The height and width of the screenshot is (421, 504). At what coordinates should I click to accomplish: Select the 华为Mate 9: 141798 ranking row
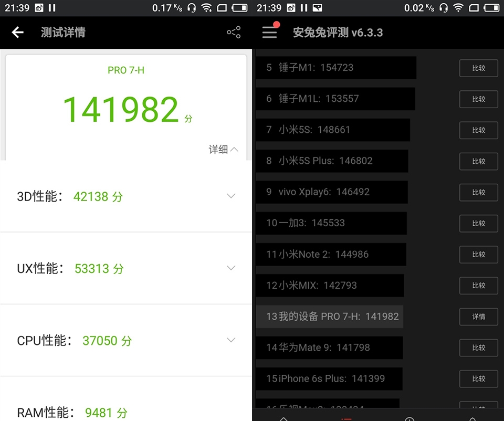click(x=329, y=348)
